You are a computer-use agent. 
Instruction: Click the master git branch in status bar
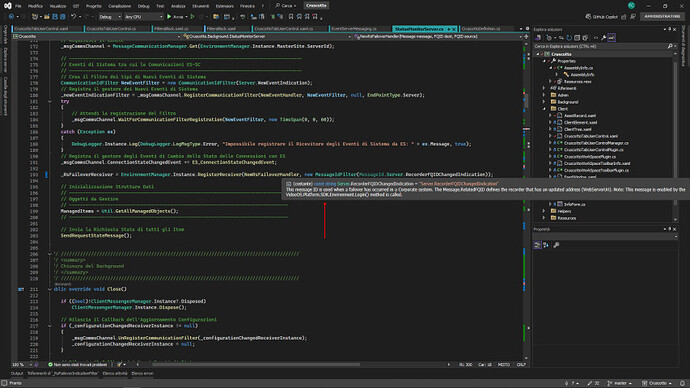click(619, 383)
